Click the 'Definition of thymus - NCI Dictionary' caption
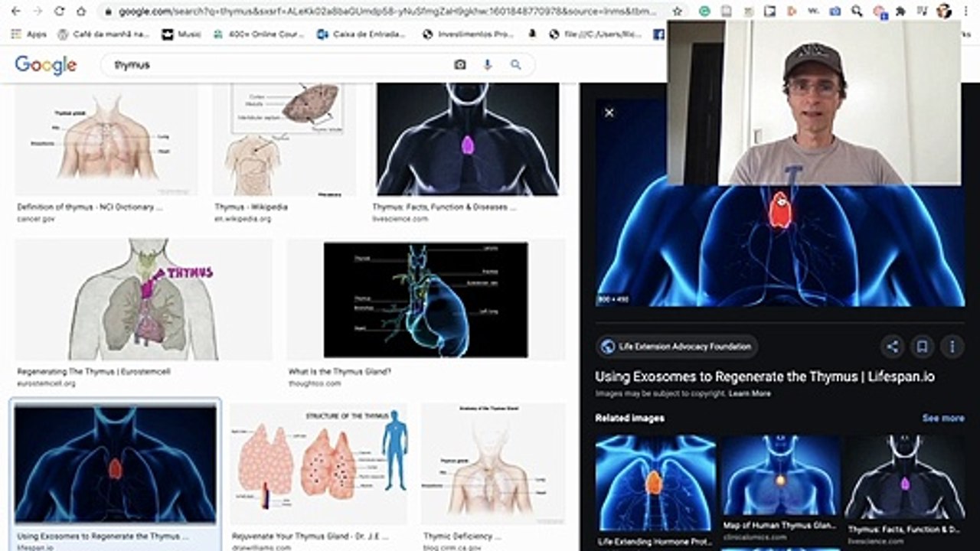 (90, 207)
